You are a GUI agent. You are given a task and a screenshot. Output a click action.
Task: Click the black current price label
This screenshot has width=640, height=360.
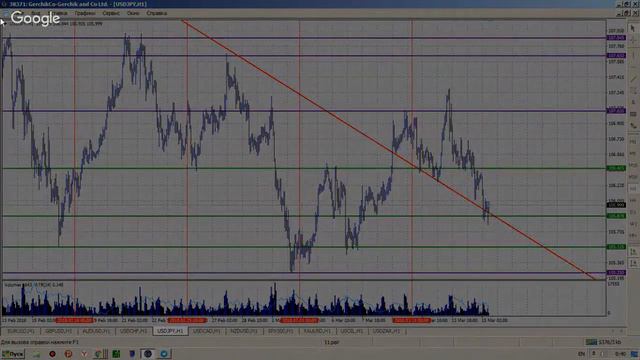[616, 205]
